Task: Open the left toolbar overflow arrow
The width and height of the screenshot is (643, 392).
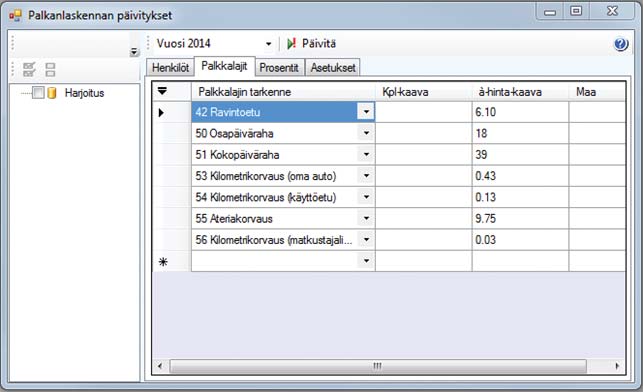Action: 134,52
